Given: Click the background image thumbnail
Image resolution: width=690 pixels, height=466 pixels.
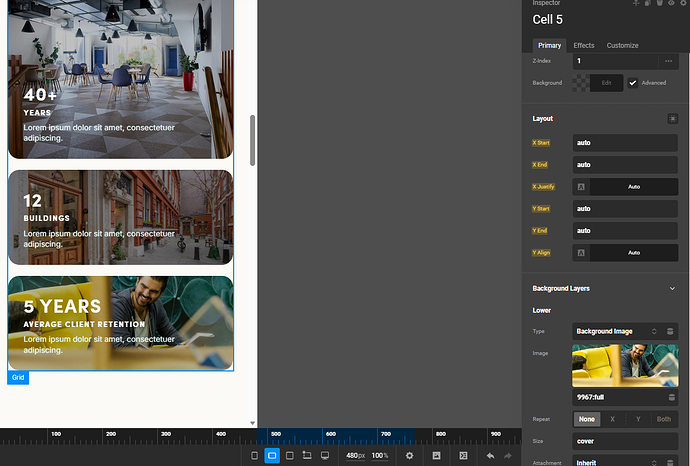Looking at the screenshot, I should tap(625, 366).
